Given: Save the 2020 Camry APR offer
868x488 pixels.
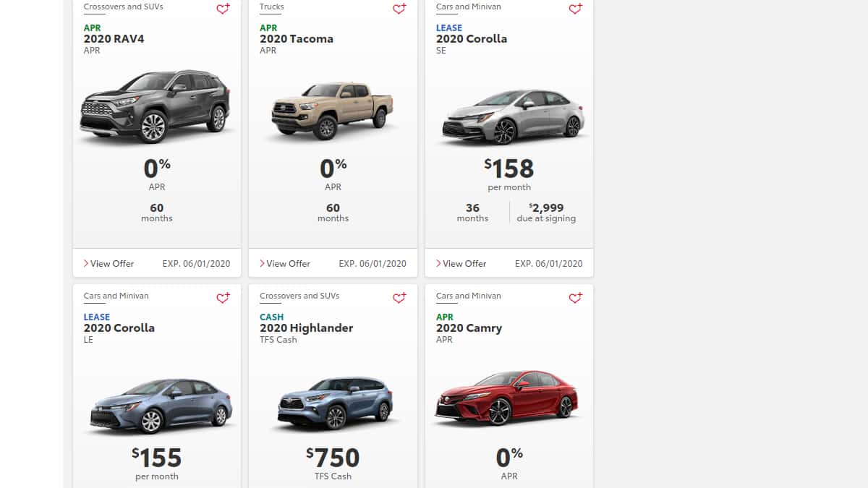Looking at the screenshot, I should pos(575,298).
